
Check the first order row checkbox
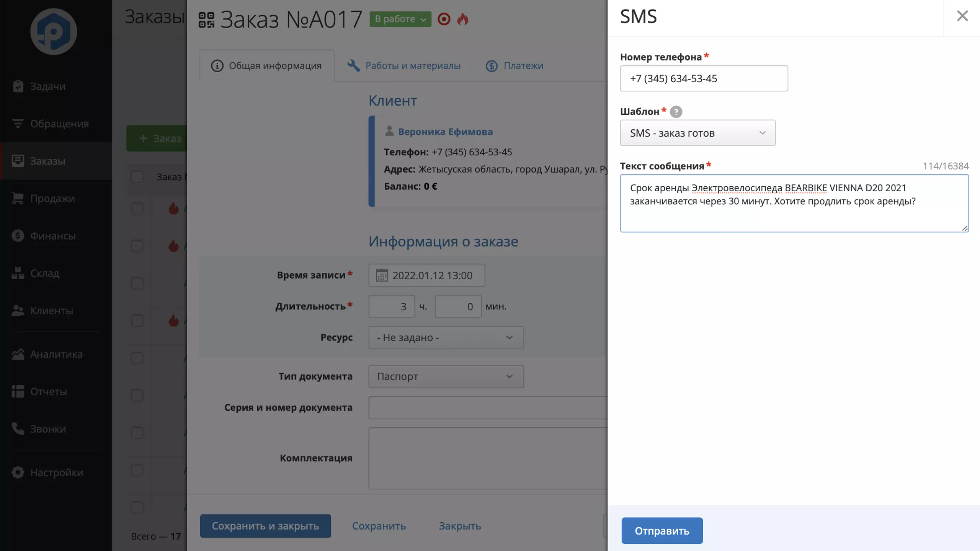pos(137,209)
